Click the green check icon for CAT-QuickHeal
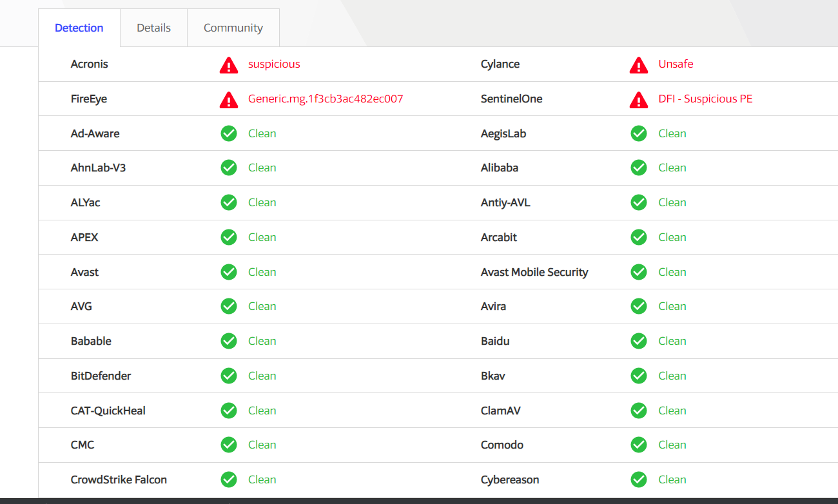This screenshot has width=838, height=504. pos(229,411)
